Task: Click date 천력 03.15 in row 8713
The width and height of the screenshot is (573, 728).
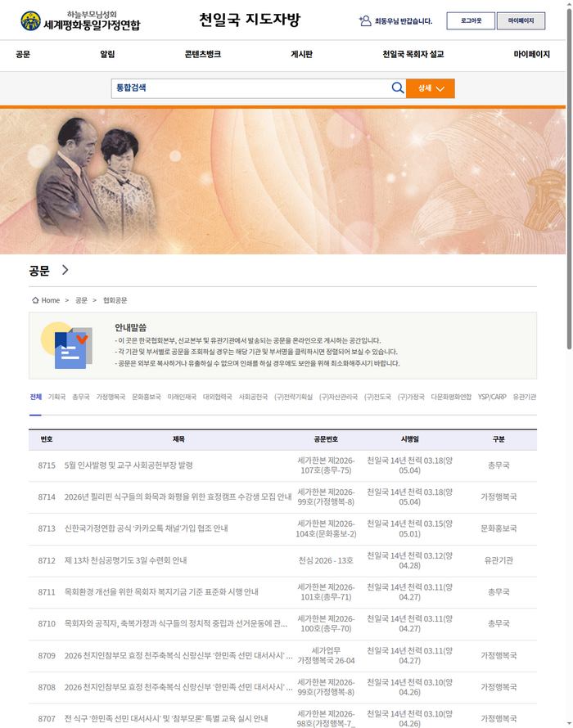Action: click(409, 528)
